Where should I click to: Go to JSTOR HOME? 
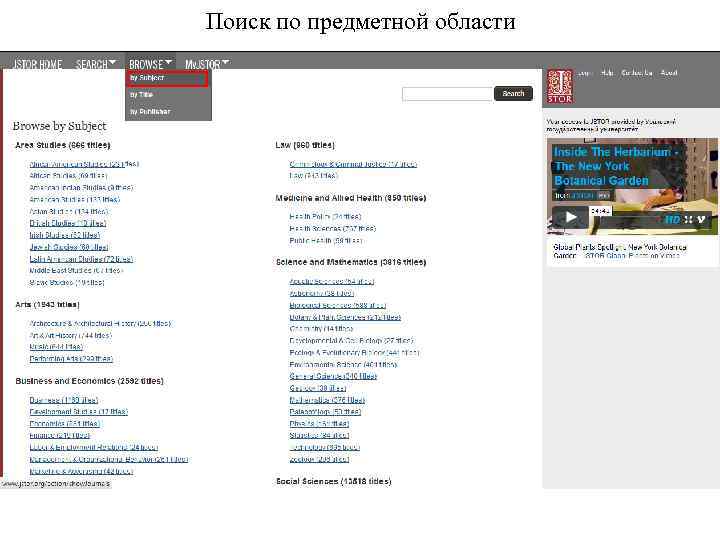click(38, 64)
